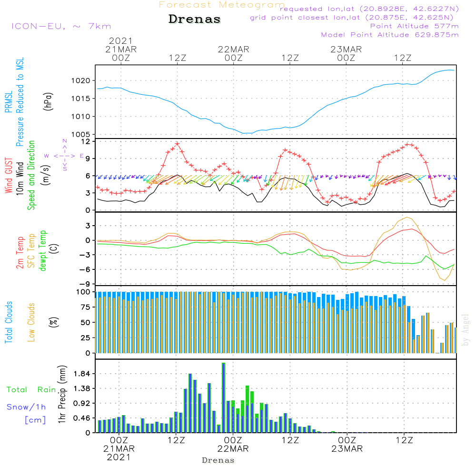The height and width of the screenshot is (476, 476).
Task: Click the 75 cloud axis value
Action: (86, 307)
